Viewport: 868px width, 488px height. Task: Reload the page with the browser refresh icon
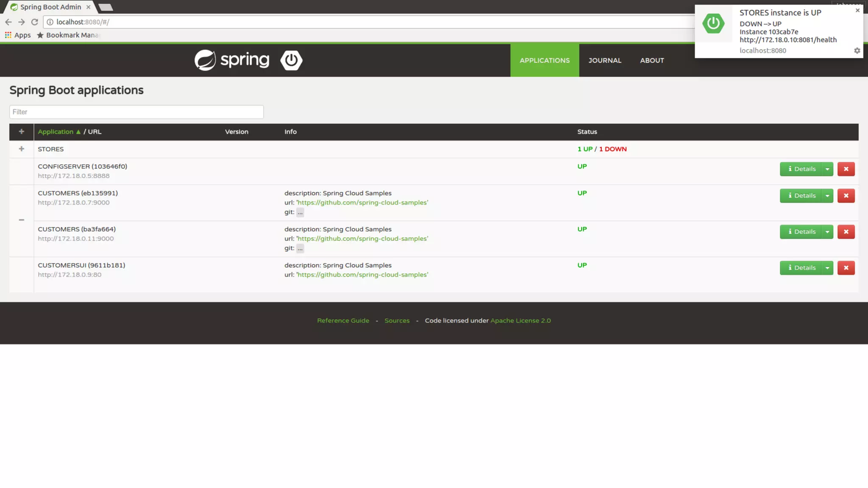click(35, 22)
